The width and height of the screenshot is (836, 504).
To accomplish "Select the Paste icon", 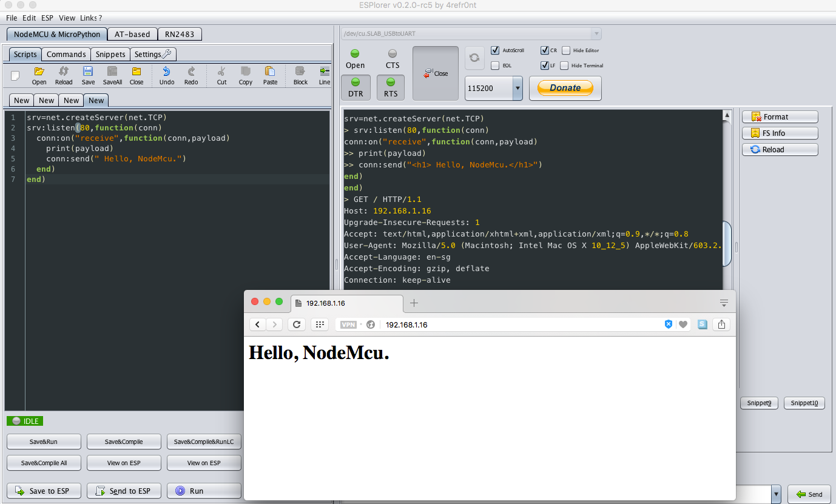I will tap(270, 74).
